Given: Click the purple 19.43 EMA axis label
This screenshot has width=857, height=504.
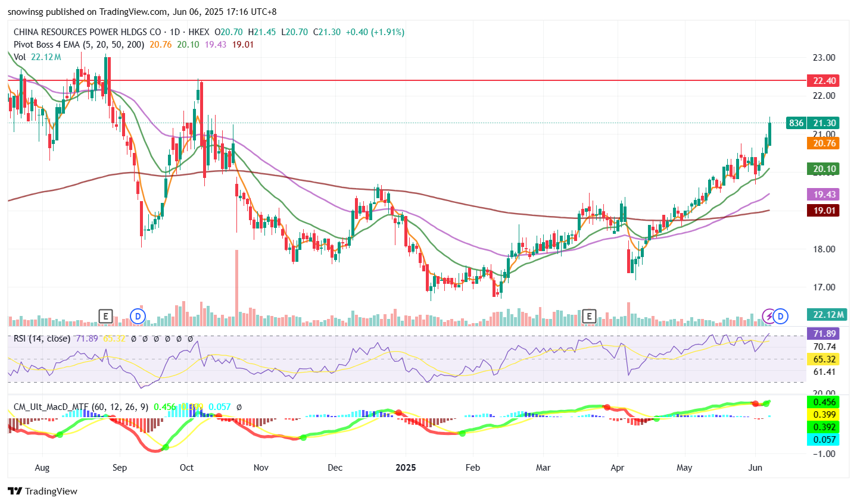Looking at the screenshot, I should 824,195.
